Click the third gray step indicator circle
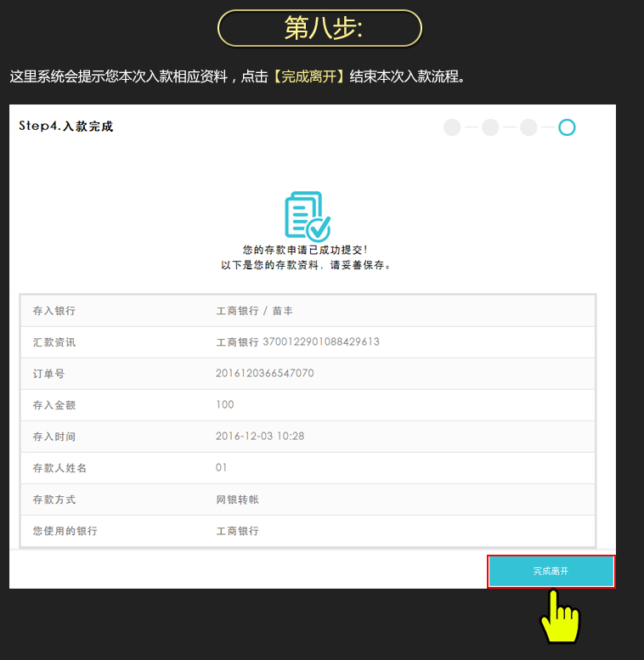This screenshot has width=644, height=660. tap(528, 127)
